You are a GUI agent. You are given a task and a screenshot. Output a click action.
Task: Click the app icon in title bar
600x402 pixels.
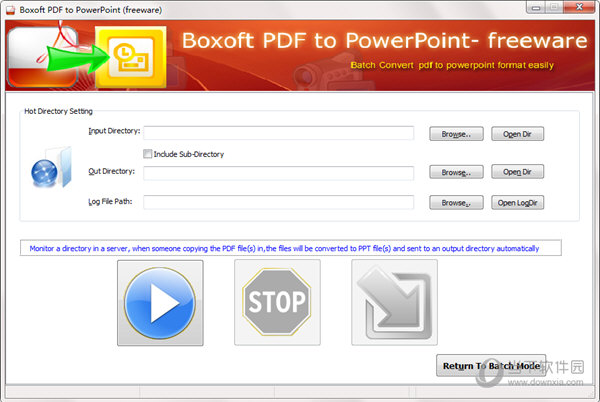coord(10,10)
